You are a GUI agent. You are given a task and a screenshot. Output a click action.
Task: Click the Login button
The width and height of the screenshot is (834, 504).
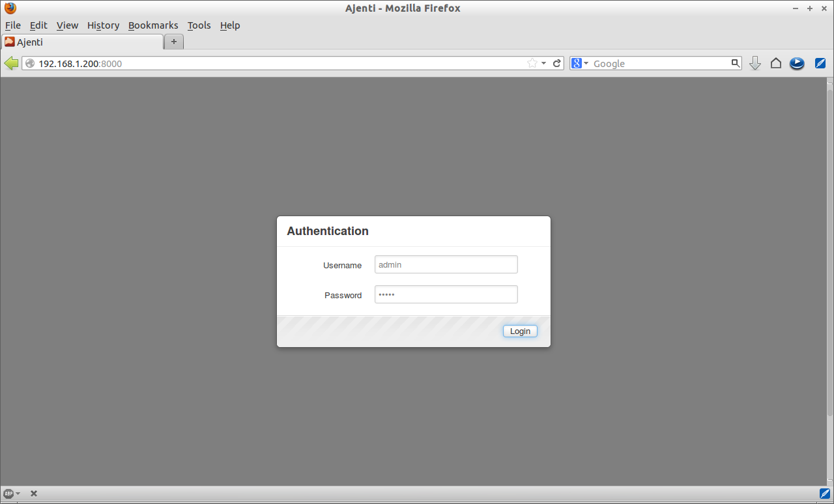click(x=520, y=331)
